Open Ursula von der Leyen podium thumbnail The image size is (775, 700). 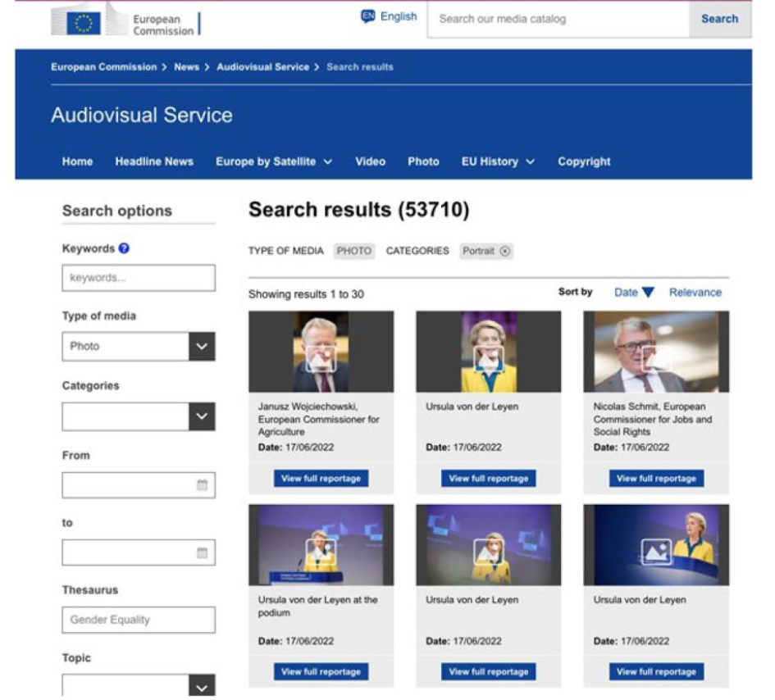321,545
